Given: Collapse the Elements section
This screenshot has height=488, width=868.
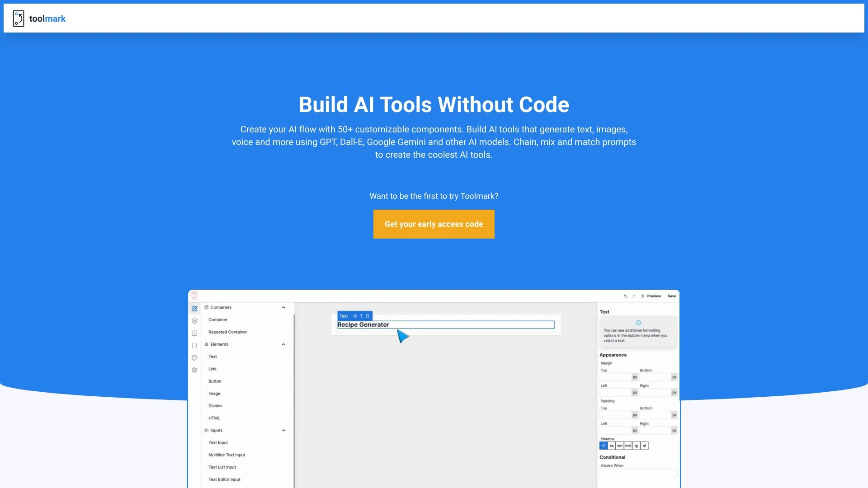Looking at the screenshot, I should pos(284,344).
